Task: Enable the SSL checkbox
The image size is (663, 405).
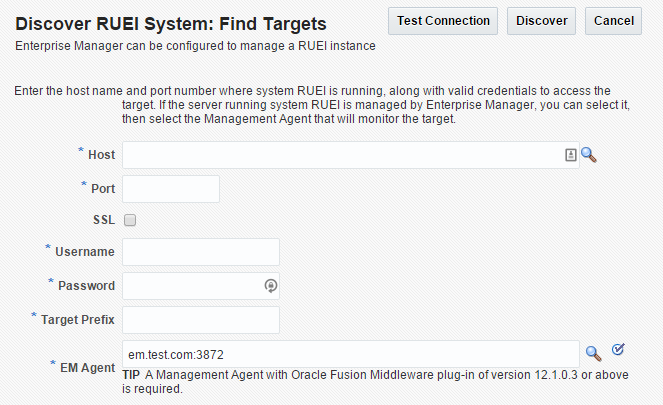Action: coord(130,220)
